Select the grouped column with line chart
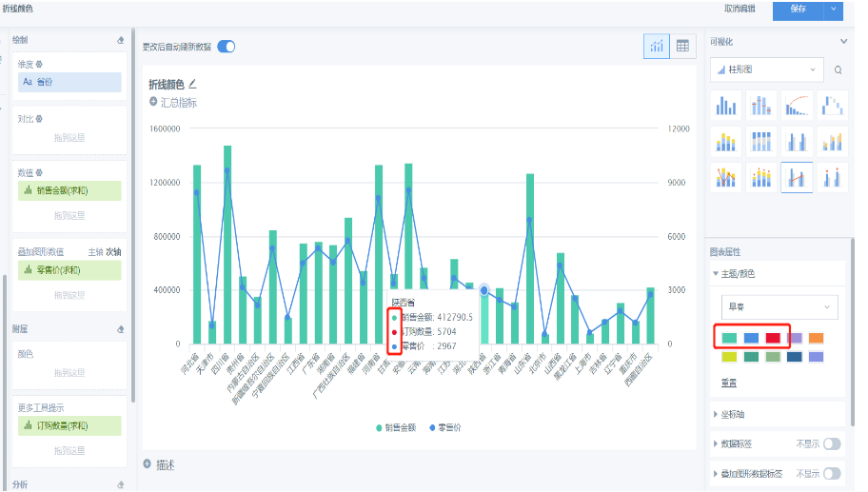This screenshot has height=492, width=868. [797, 178]
